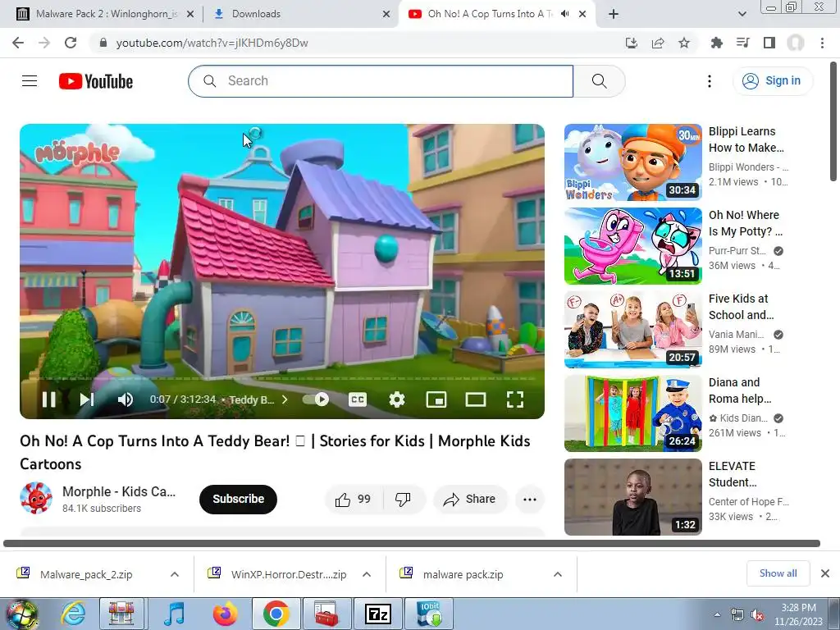Dislike this video

coord(403,500)
